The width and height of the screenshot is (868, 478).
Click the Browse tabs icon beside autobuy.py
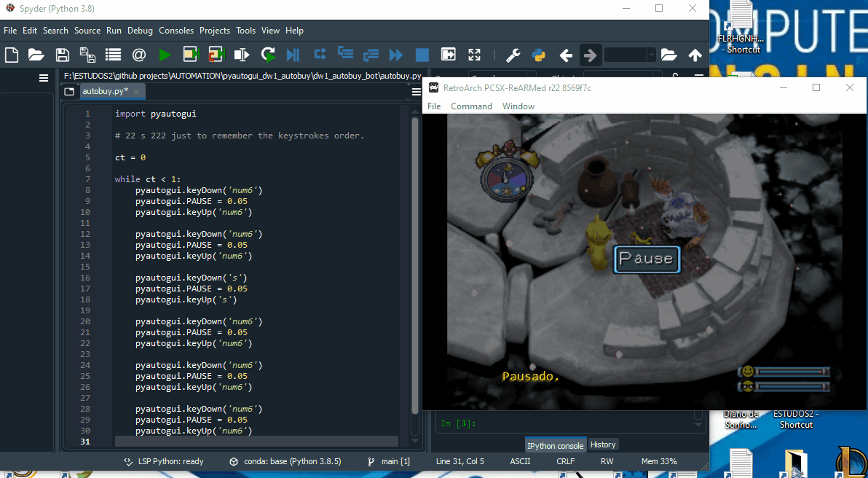(68, 91)
